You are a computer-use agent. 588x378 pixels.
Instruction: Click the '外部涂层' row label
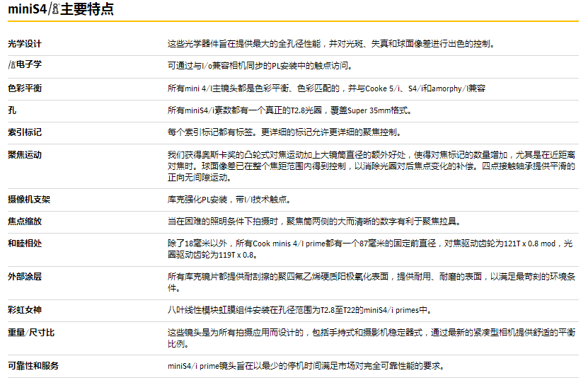(x=25, y=277)
